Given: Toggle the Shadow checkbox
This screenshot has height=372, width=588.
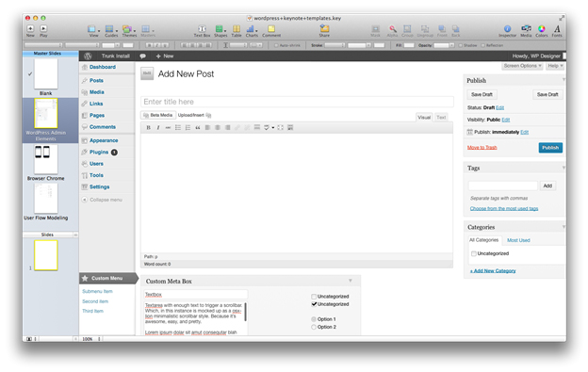Looking at the screenshot, I should tap(460, 45).
